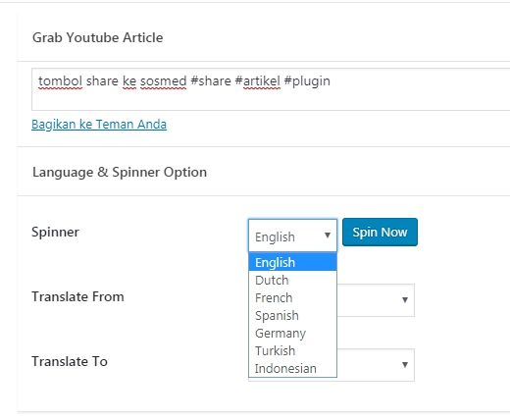Choose French from the spinner language list
This screenshot has width=510, height=420.
click(292, 297)
